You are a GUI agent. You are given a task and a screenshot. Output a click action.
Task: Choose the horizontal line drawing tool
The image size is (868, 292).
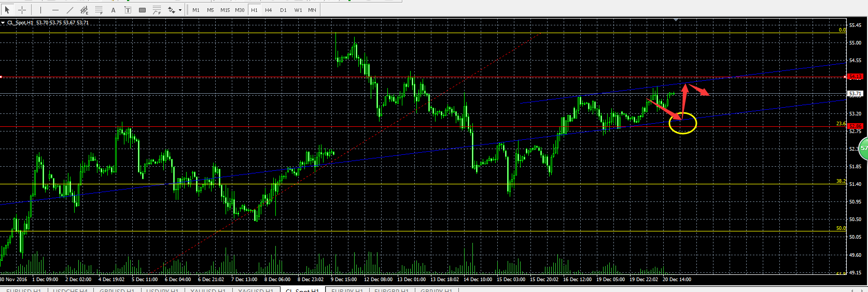55,10
